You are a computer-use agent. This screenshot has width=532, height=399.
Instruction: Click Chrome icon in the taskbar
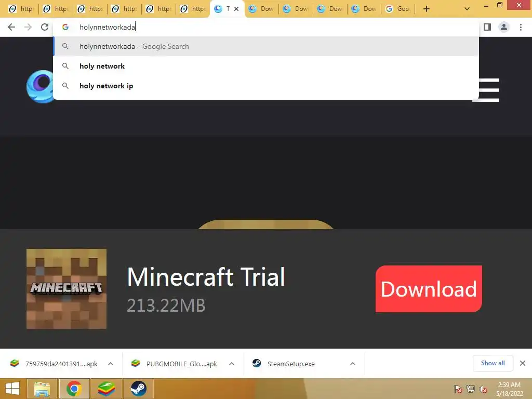[74, 389]
